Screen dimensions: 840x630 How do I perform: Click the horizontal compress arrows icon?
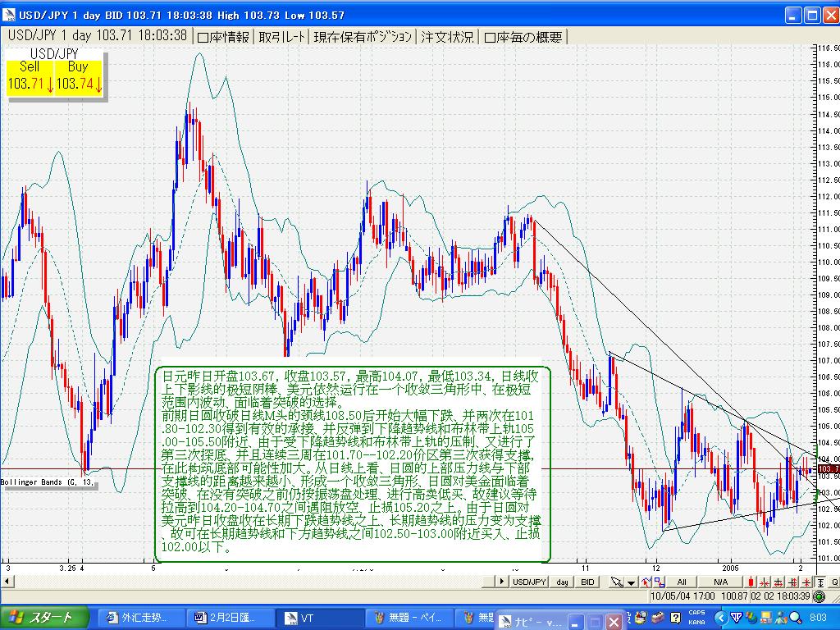coord(765,582)
